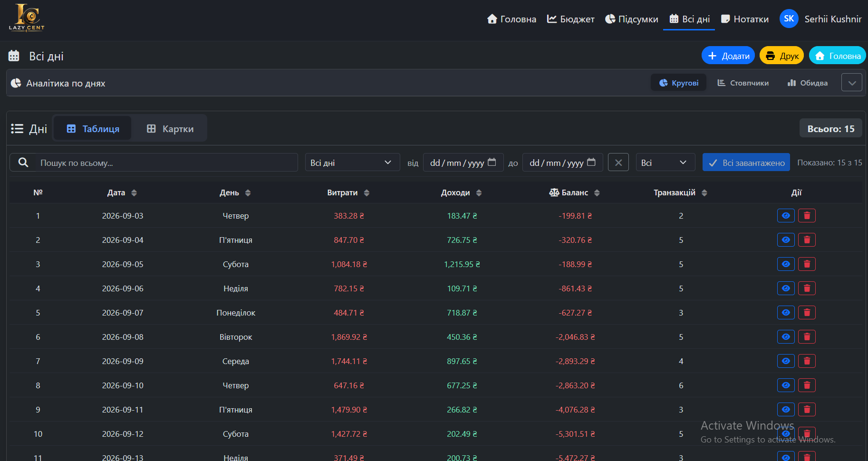This screenshot has height=461, width=868.
Task: Click the Lazy Cent logo
Action: [27, 18]
